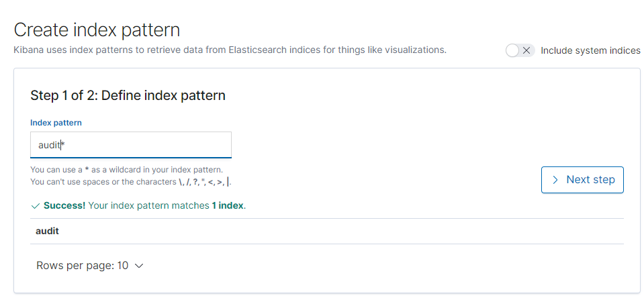Click the green success checkmark icon
644x304 pixels.
point(36,206)
